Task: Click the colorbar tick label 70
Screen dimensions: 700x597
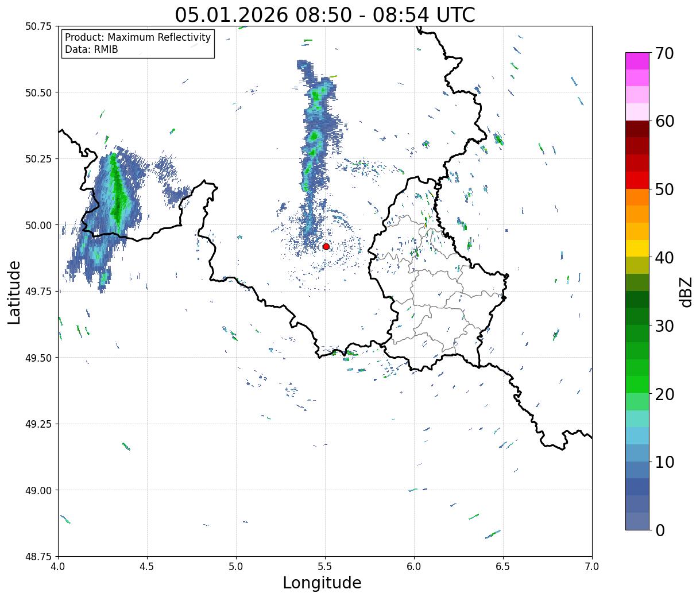Action: (x=664, y=53)
